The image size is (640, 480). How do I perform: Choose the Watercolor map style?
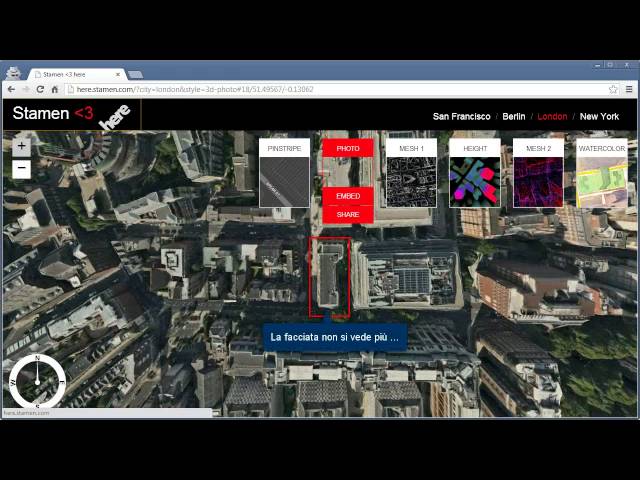pos(602,173)
